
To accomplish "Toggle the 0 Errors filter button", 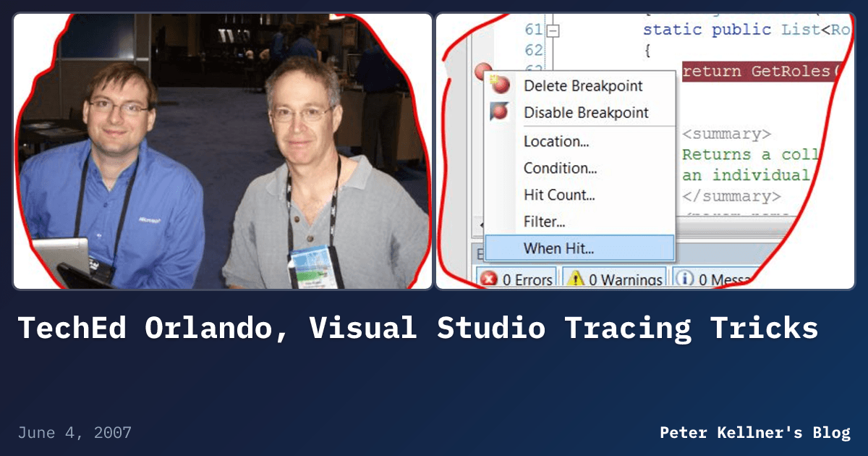I will tap(516, 279).
